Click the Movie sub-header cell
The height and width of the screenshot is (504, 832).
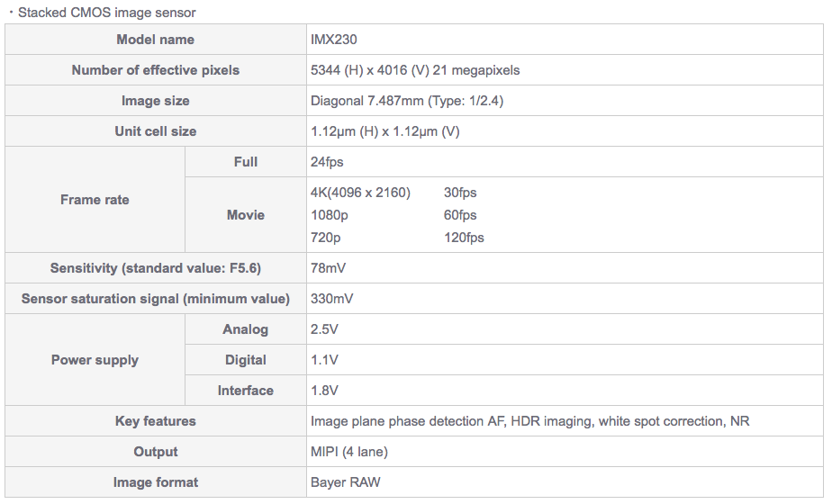tap(246, 215)
